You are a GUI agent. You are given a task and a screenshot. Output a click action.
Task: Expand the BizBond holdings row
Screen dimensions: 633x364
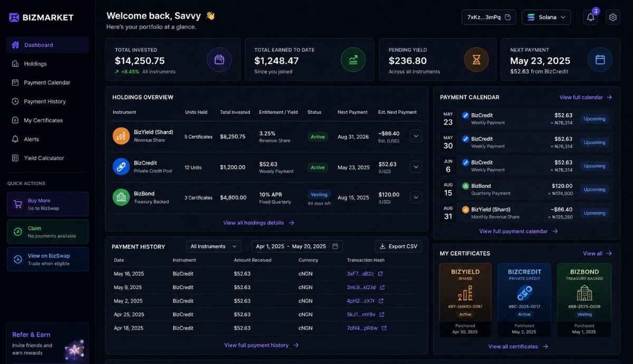(416, 197)
